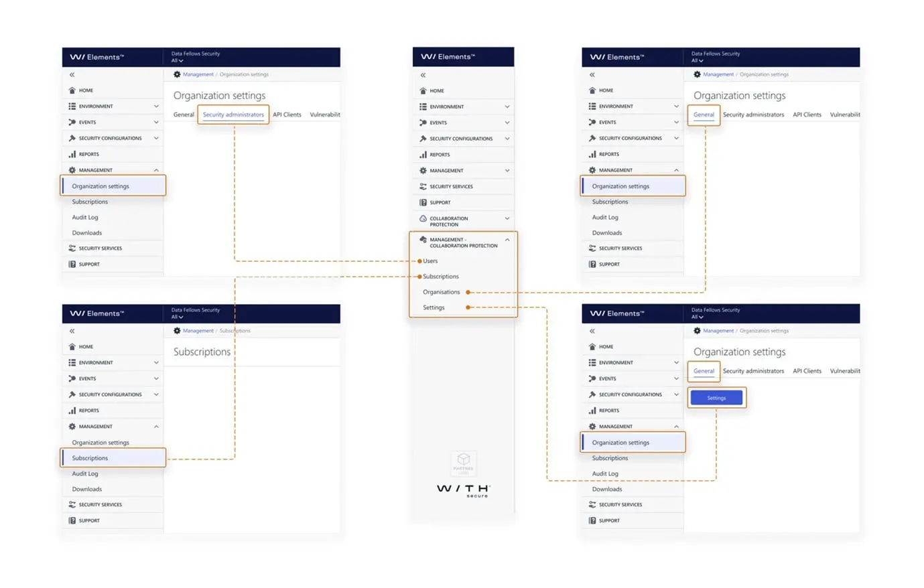Click the Support icon in center panel

(x=423, y=202)
